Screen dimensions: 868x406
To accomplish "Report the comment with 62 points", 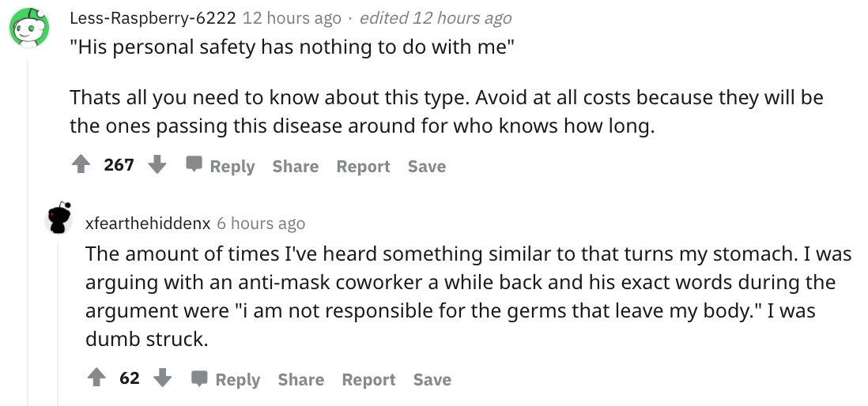I will [368, 379].
